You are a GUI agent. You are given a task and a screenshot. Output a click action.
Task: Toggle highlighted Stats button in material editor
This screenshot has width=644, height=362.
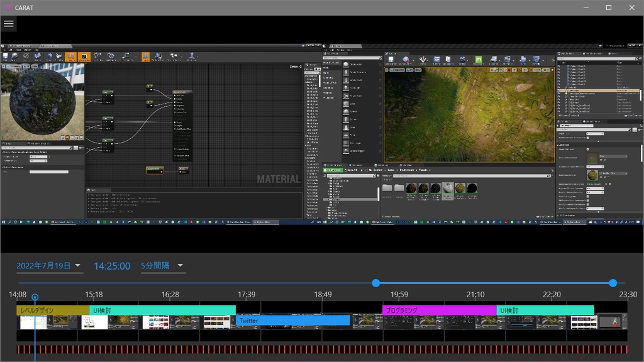tap(145, 57)
